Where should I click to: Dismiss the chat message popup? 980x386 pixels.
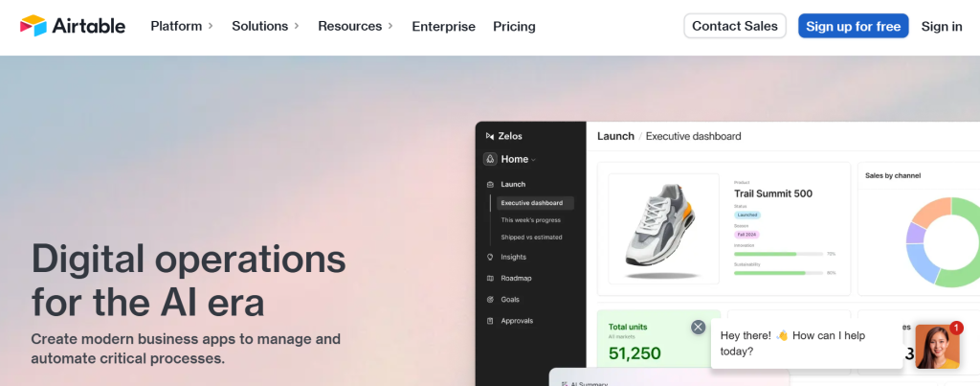tap(698, 327)
